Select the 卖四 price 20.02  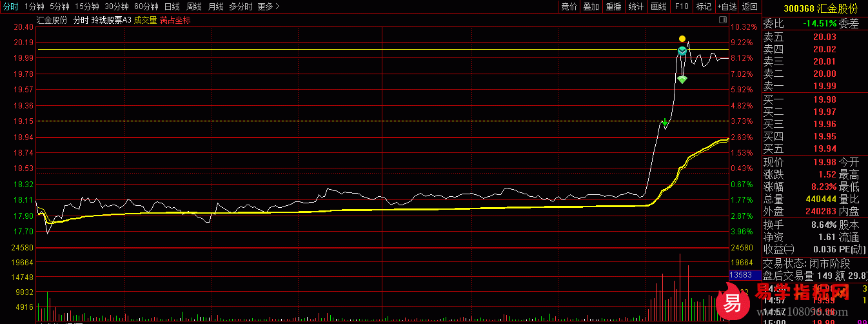pos(824,49)
